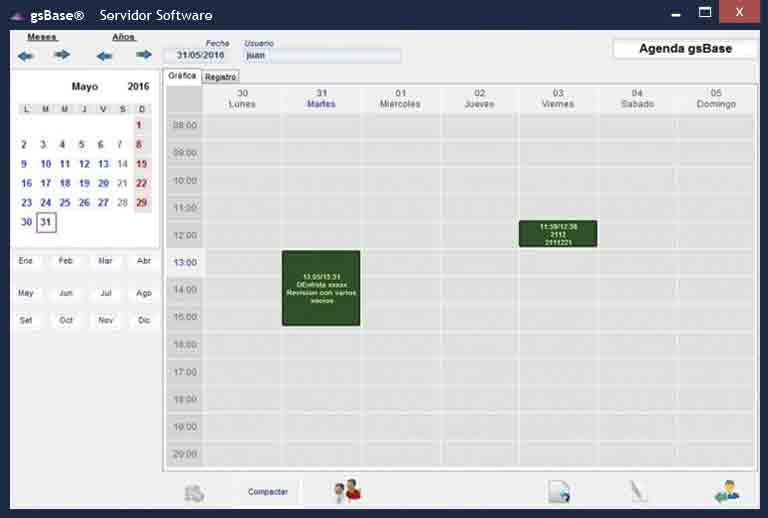Go to previous month with left arrow under Meses

(25, 56)
